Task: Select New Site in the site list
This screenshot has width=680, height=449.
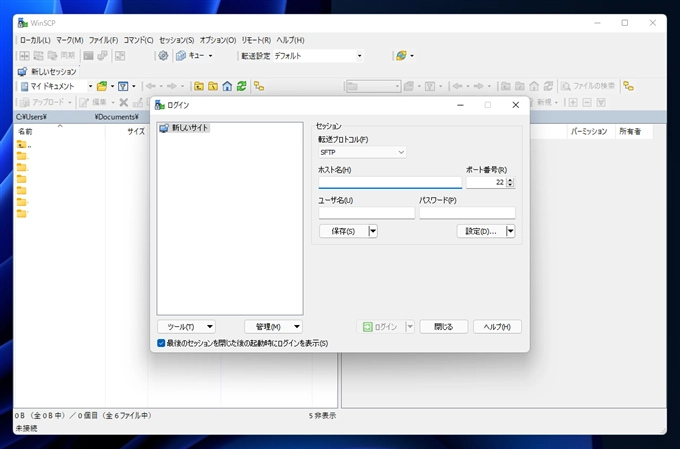Action: tap(184, 128)
